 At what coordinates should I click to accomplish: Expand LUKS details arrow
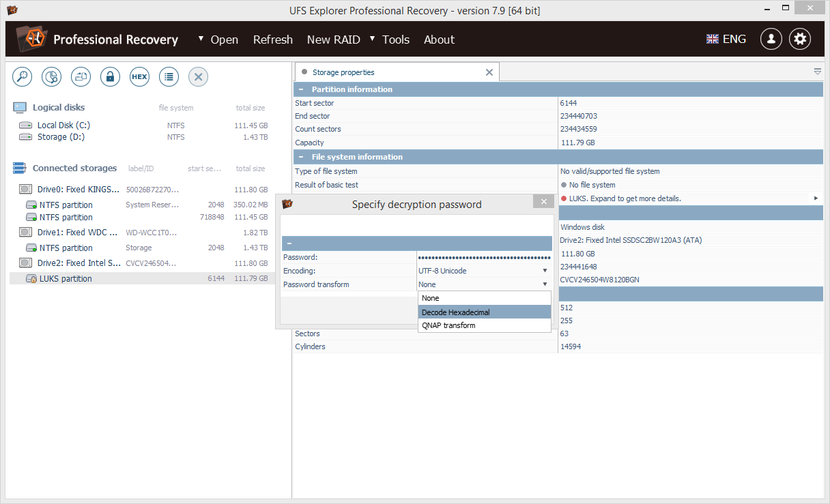[816, 198]
